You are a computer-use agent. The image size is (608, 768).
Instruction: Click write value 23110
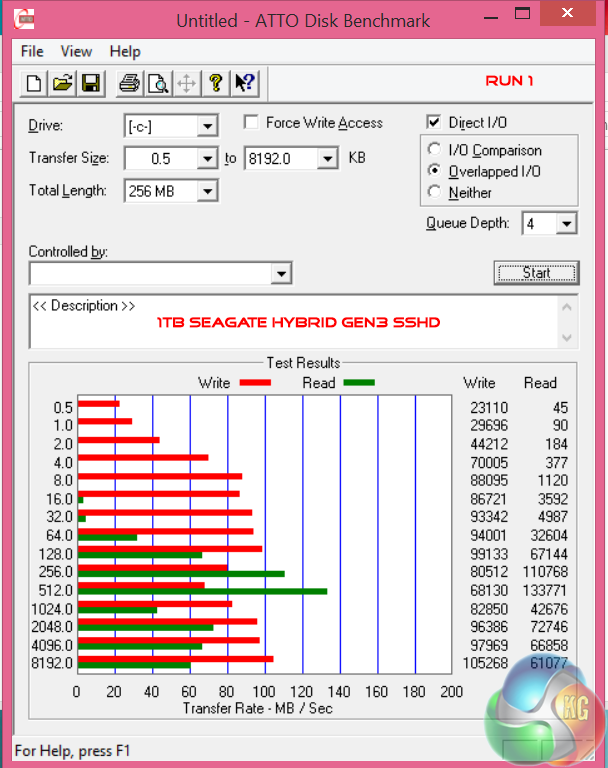[x=489, y=408]
